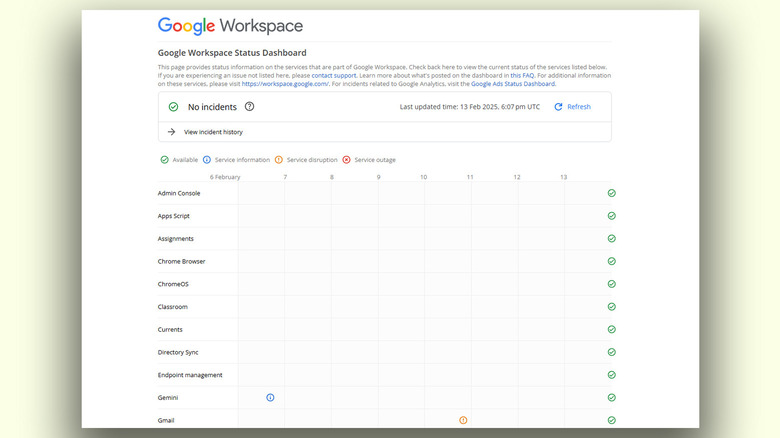Click the Refresh link text
This screenshot has height=438, width=780.
(x=579, y=107)
